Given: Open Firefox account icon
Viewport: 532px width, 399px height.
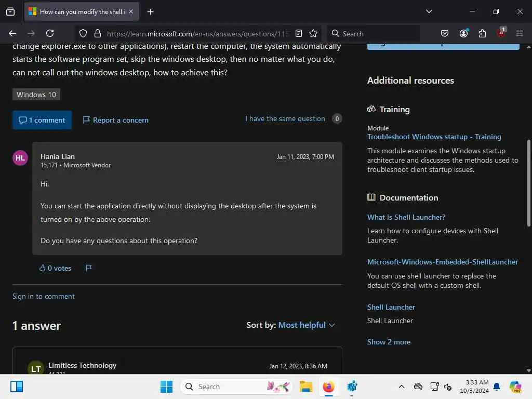Looking at the screenshot, I should tap(464, 33).
